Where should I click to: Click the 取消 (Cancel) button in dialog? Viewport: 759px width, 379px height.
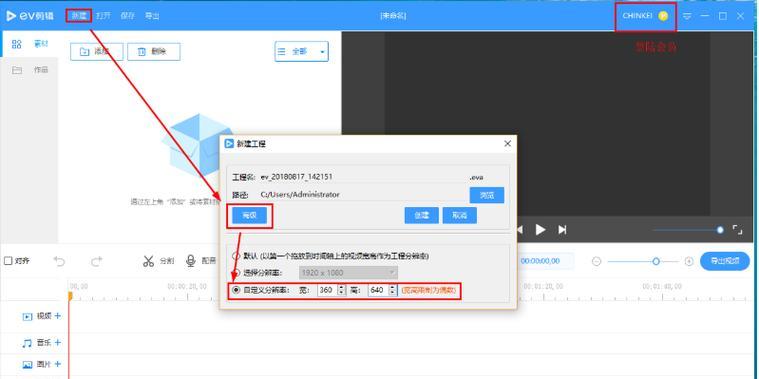(x=459, y=216)
